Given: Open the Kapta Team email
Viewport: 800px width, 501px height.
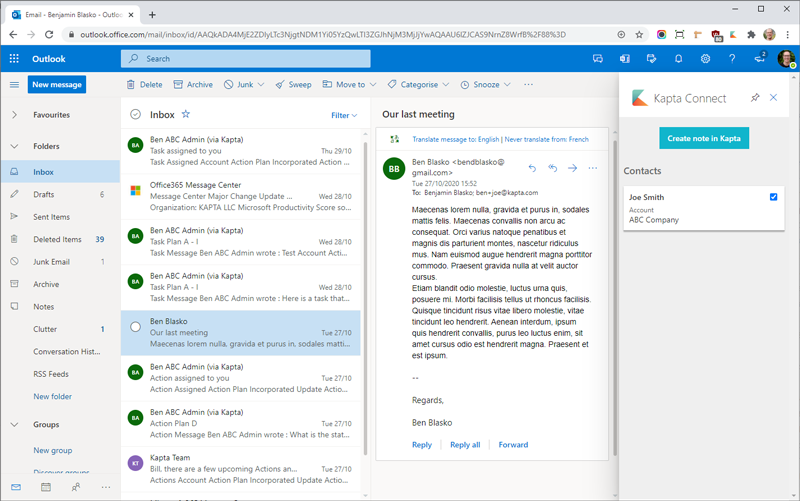Looking at the screenshot, I should tap(241, 469).
